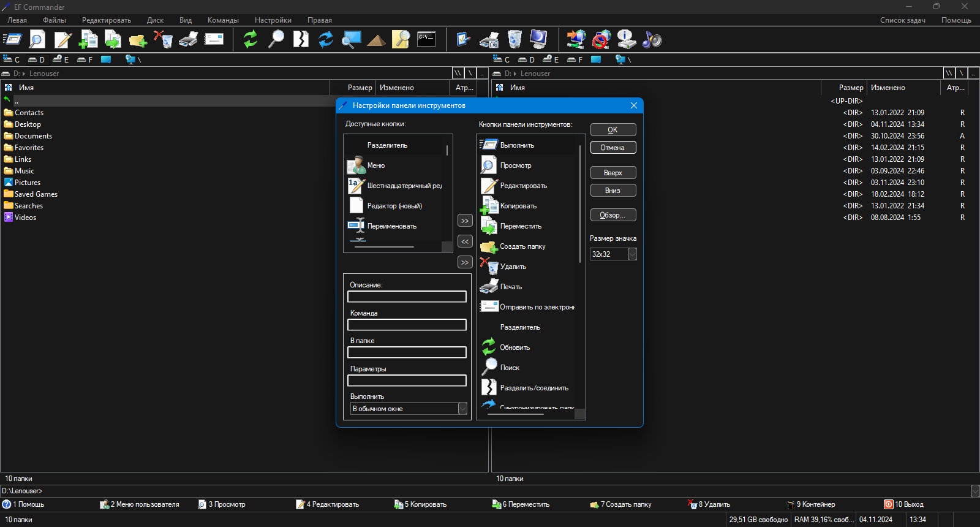Click the 'Описание' input field
This screenshot has width=980, height=527.
click(407, 297)
